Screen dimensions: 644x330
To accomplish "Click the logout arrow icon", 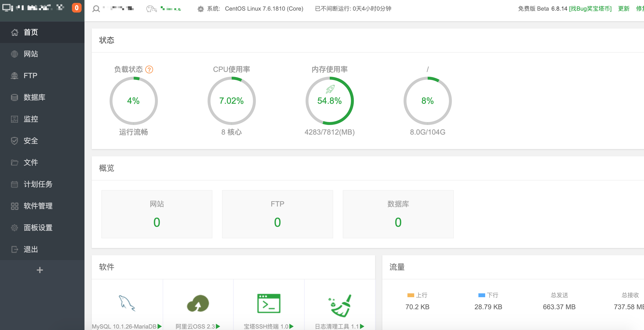I will coord(14,249).
